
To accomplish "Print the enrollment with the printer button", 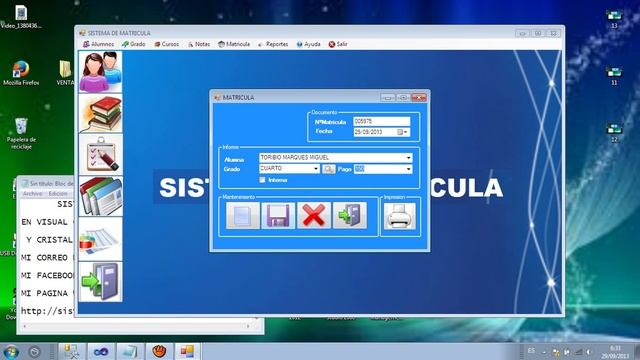I will coord(400,216).
